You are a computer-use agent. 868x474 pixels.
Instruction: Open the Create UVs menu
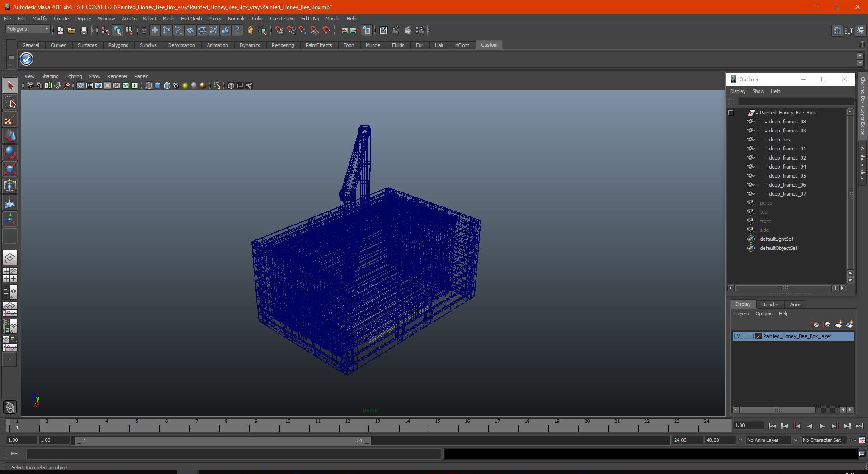(282, 19)
